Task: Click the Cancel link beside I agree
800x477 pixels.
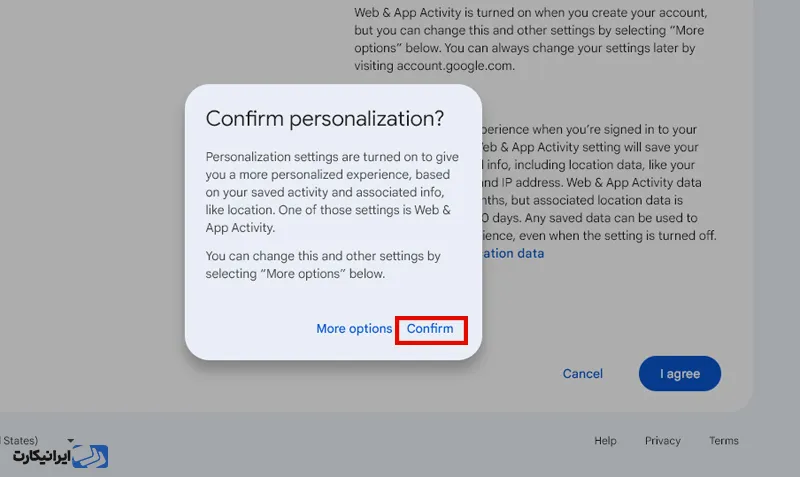Action: [582, 374]
